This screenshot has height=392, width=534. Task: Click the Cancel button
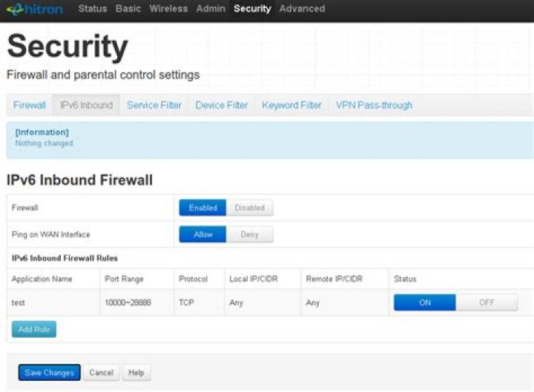[x=101, y=373]
